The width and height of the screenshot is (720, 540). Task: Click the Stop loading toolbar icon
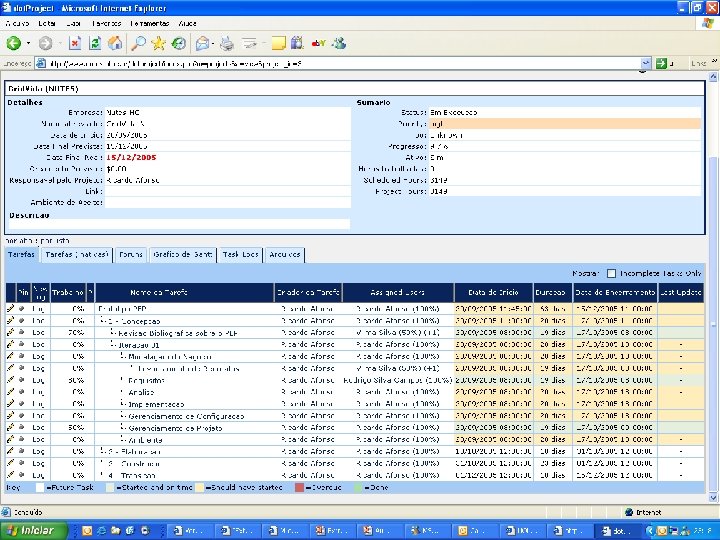tap(75, 43)
